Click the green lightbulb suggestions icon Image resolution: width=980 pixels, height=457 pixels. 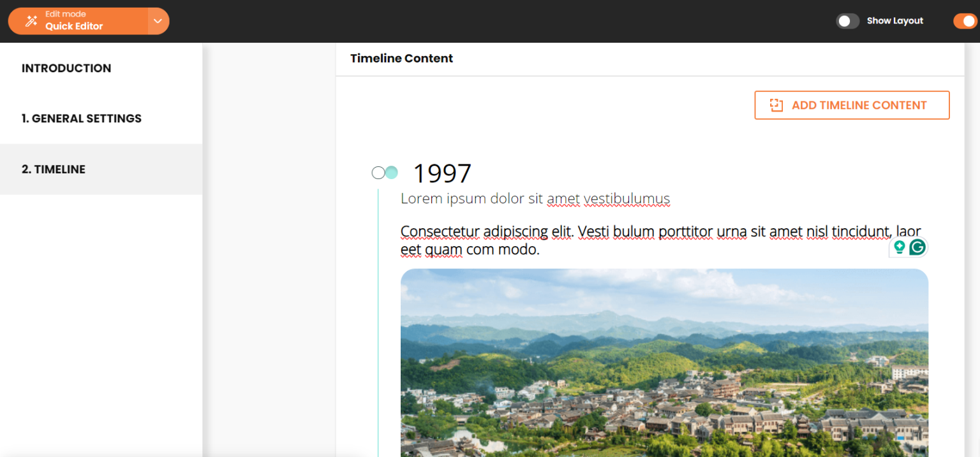tap(900, 247)
